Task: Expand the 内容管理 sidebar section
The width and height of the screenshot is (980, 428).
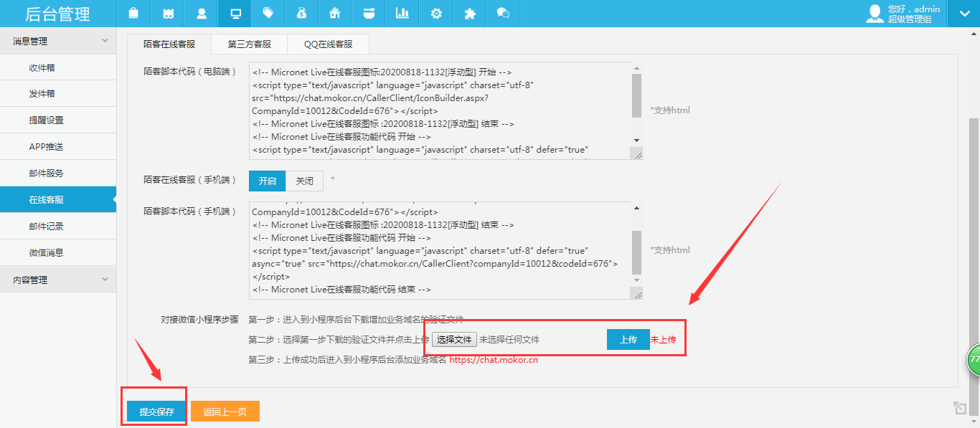Action: pyautogui.click(x=58, y=280)
